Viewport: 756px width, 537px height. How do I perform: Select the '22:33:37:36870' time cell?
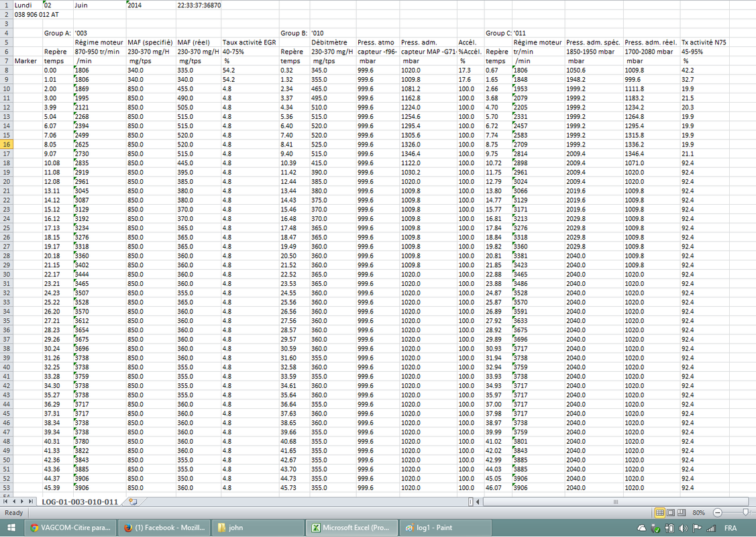point(199,5)
